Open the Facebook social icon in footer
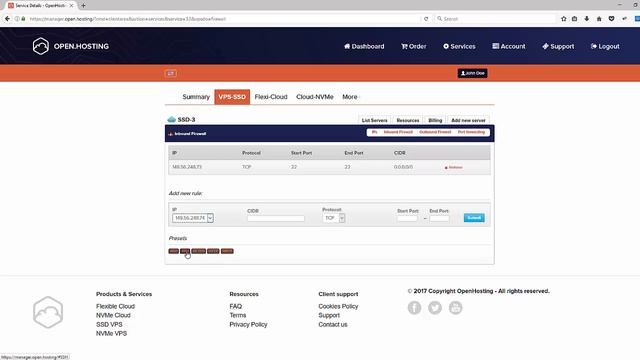The width and height of the screenshot is (640, 360). 414,308
